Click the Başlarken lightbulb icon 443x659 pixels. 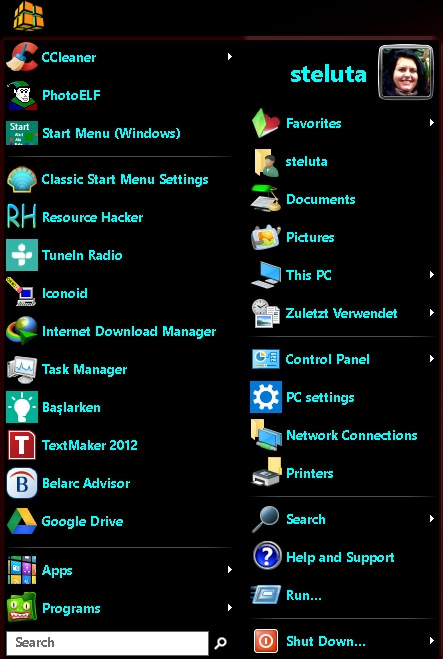(x=22, y=407)
